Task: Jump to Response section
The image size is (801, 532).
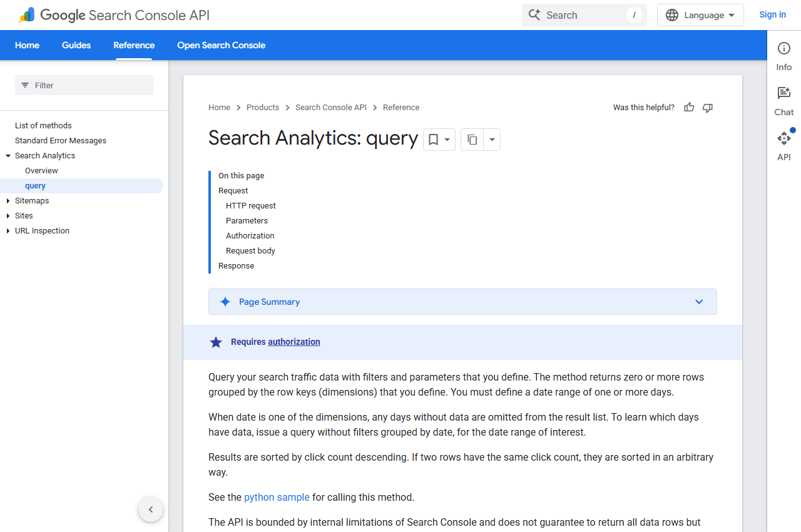Action: [237, 266]
